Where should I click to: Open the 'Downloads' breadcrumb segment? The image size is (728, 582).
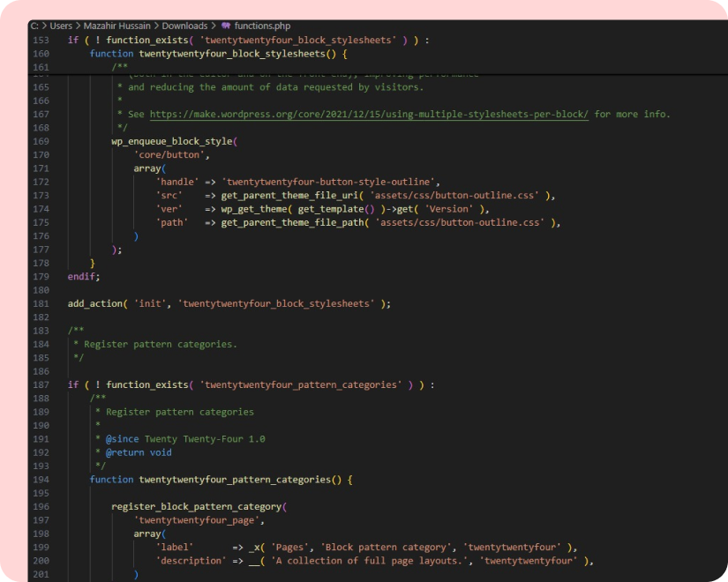point(184,26)
